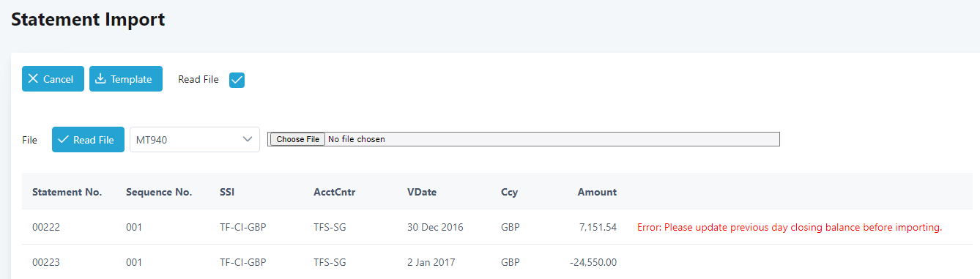Click the AcctCntr column header
This screenshot has height=279, width=980.
tap(334, 192)
